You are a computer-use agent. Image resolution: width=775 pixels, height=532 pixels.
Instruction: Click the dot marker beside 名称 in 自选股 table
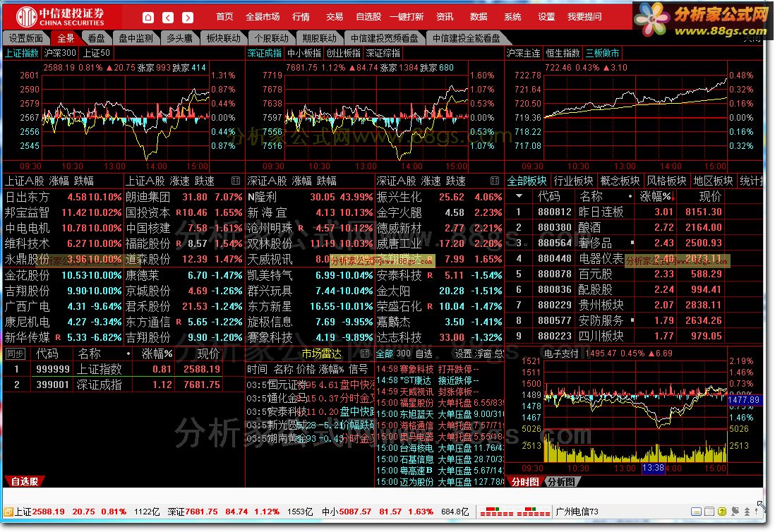(128, 353)
